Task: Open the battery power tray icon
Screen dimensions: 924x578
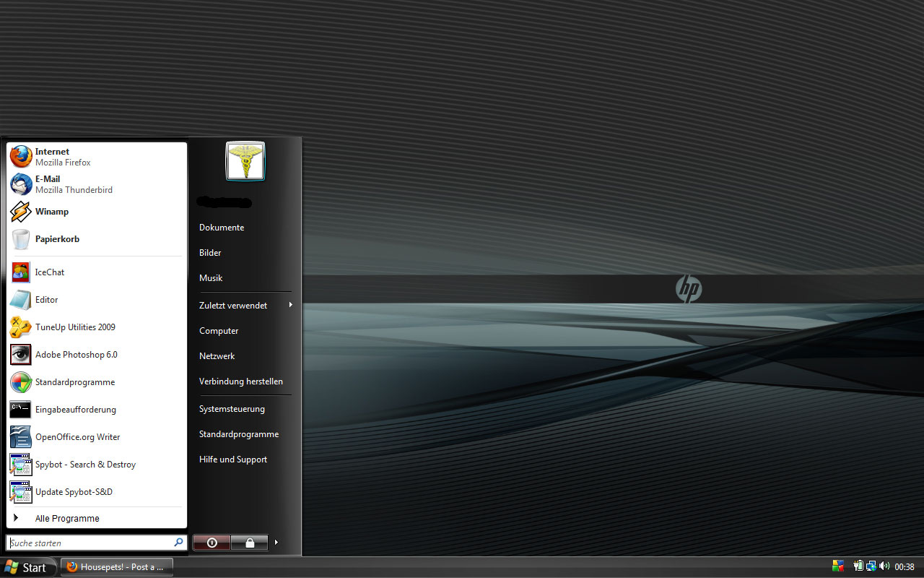Action: coord(858,566)
